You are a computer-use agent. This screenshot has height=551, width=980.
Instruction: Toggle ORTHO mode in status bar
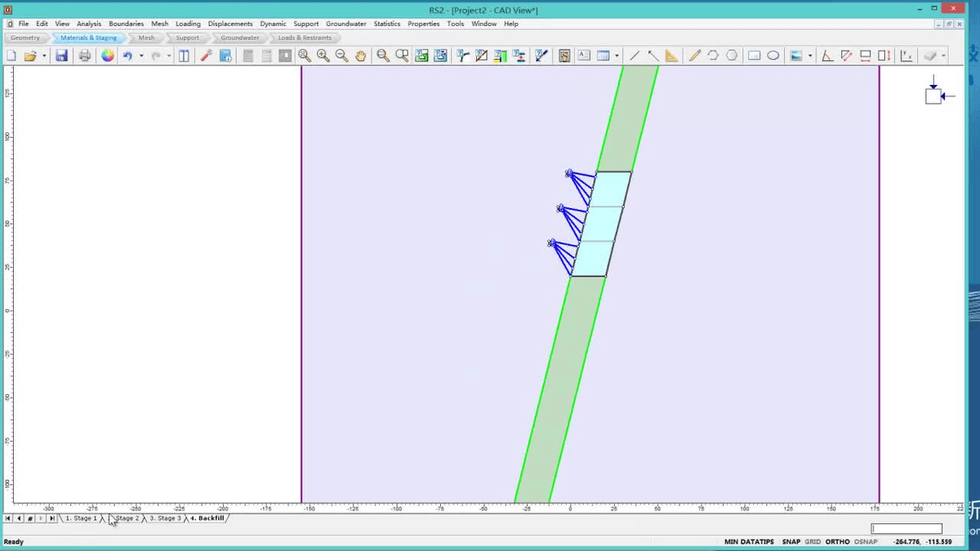pos(837,542)
